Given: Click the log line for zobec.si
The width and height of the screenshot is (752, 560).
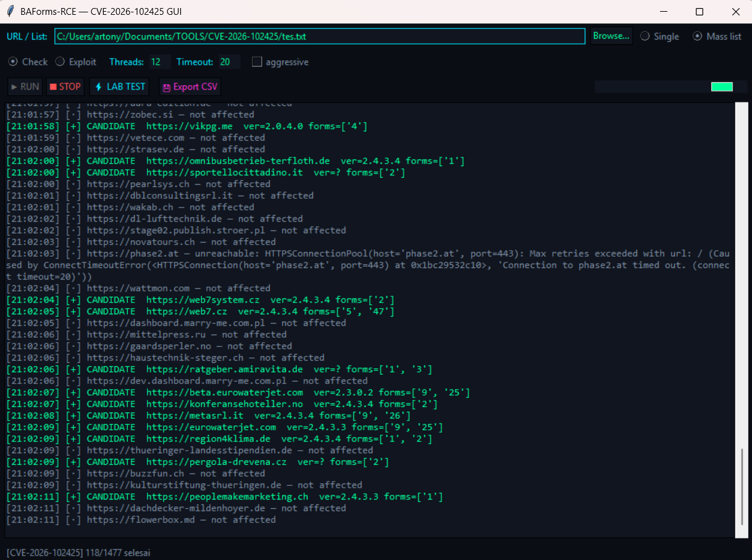Looking at the screenshot, I should (x=130, y=114).
